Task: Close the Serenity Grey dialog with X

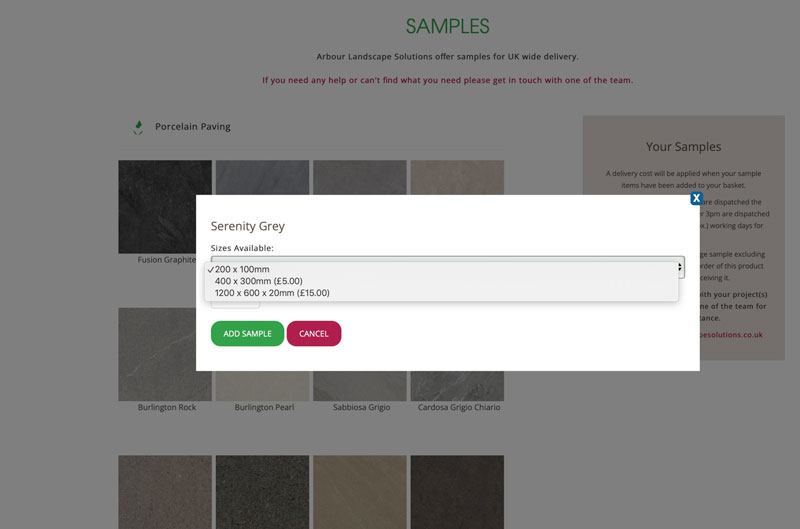Action: coord(696,198)
